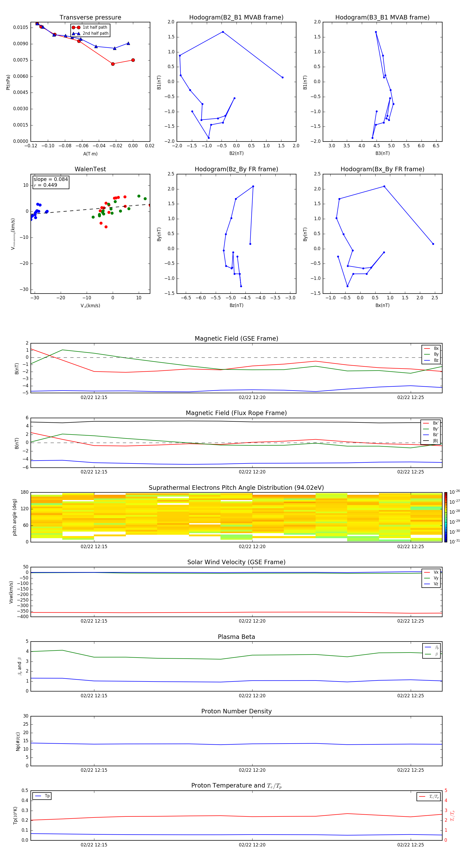Screen dimensions: 473x868
Task: Click the "Hodogram(B3_B1 MVAB frame)" title
Action: 382,17
